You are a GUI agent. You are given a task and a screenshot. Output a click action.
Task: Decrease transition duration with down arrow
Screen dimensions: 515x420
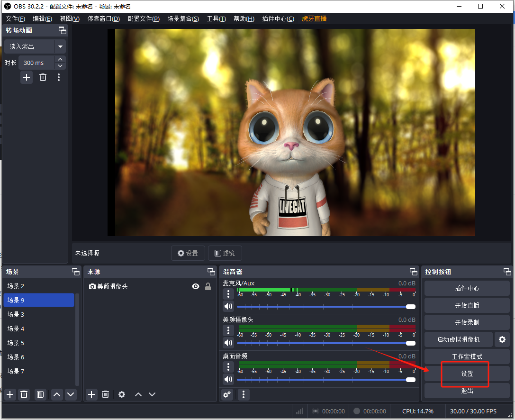(x=60, y=66)
